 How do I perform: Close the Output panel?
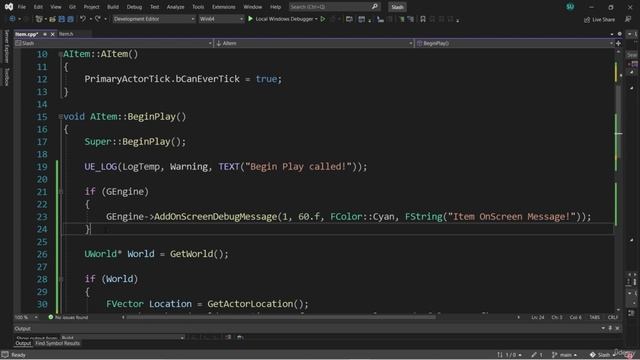click(x=617, y=328)
